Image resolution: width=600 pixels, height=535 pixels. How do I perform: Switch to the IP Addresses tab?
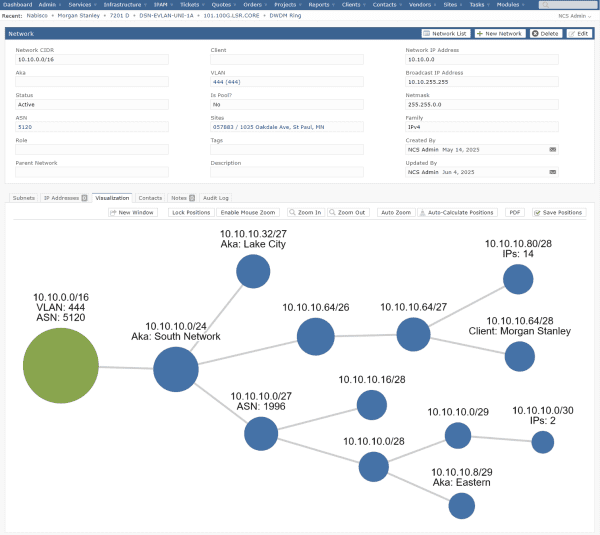point(65,198)
